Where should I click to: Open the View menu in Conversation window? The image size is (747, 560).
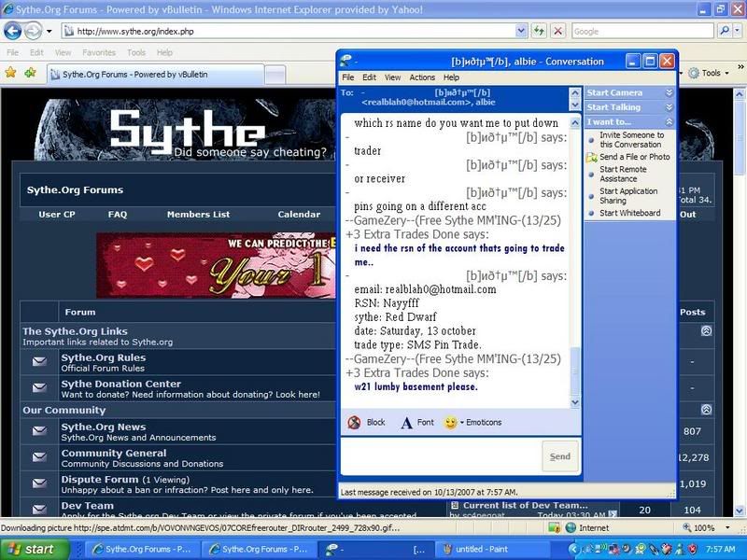[x=392, y=77]
